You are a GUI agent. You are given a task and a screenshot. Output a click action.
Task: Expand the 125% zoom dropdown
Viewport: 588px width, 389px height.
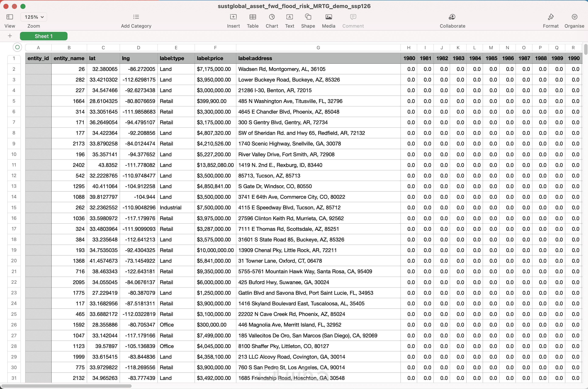coord(34,17)
